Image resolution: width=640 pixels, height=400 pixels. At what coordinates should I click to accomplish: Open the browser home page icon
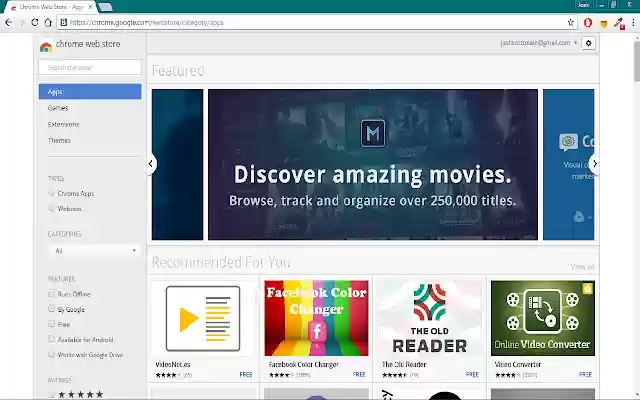[48, 22]
